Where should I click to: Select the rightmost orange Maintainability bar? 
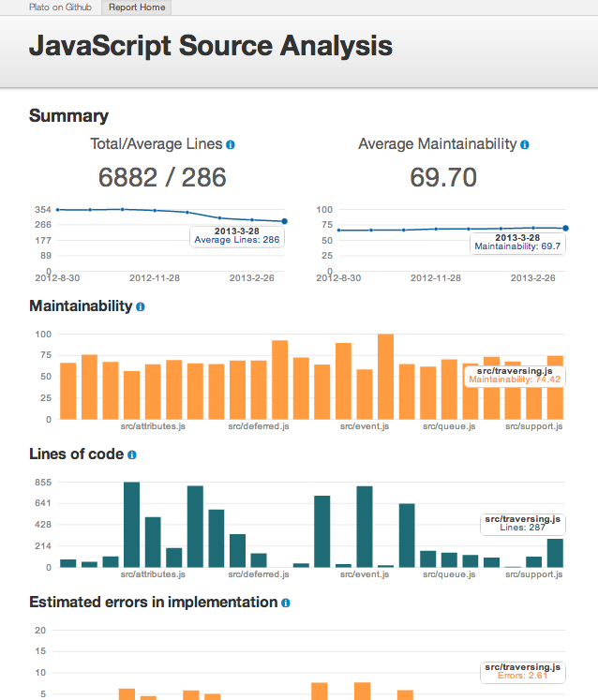[555, 387]
